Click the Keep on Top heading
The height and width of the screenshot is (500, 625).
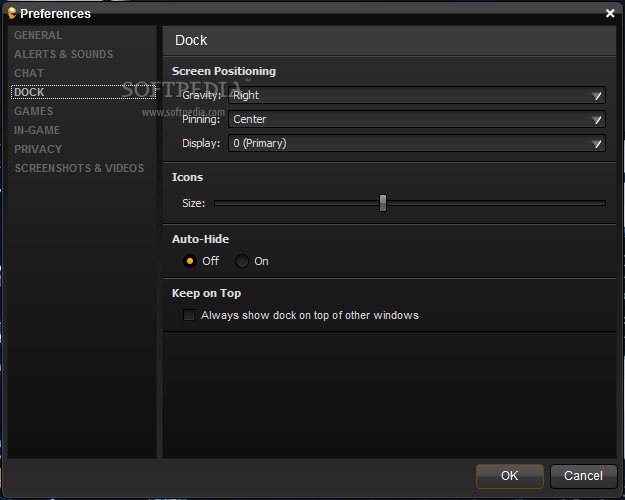click(206, 293)
